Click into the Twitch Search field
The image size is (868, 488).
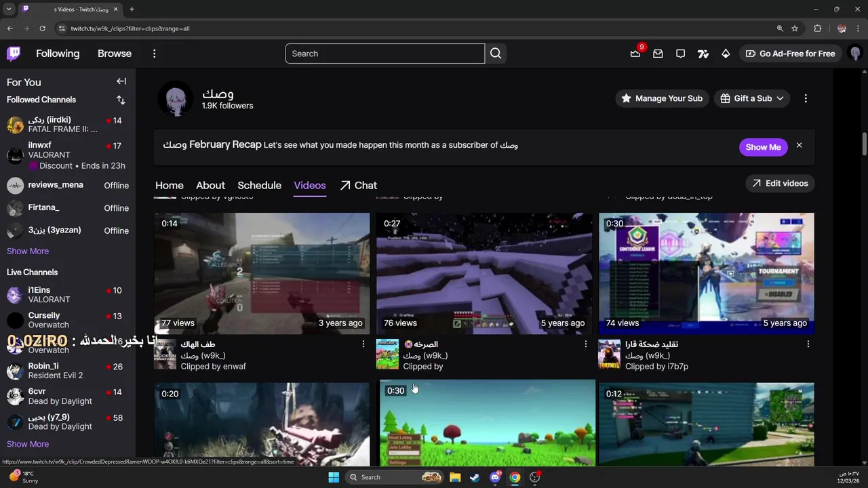pos(384,54)
